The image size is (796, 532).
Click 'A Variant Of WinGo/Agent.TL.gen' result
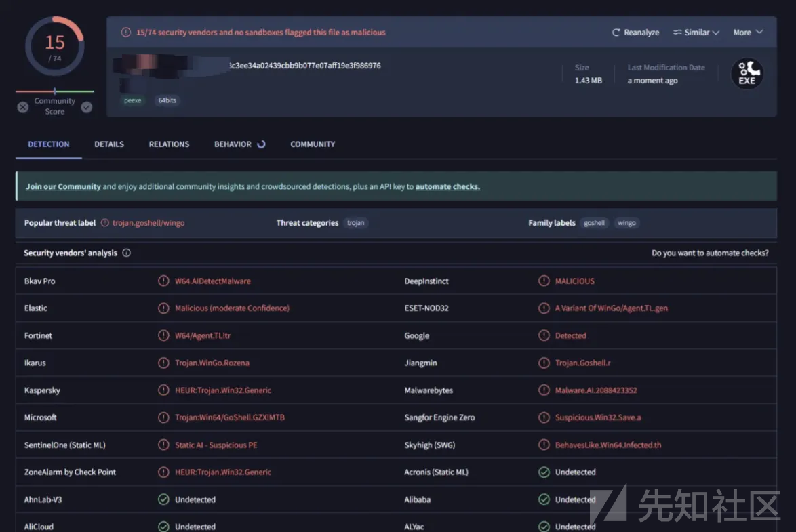(611, 308)
